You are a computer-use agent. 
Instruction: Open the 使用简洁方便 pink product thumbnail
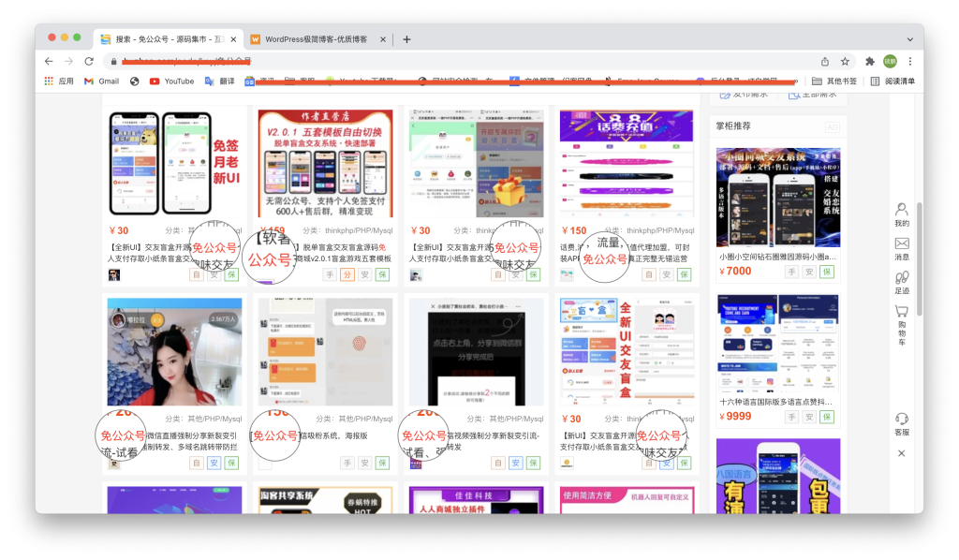click(627, 500)
